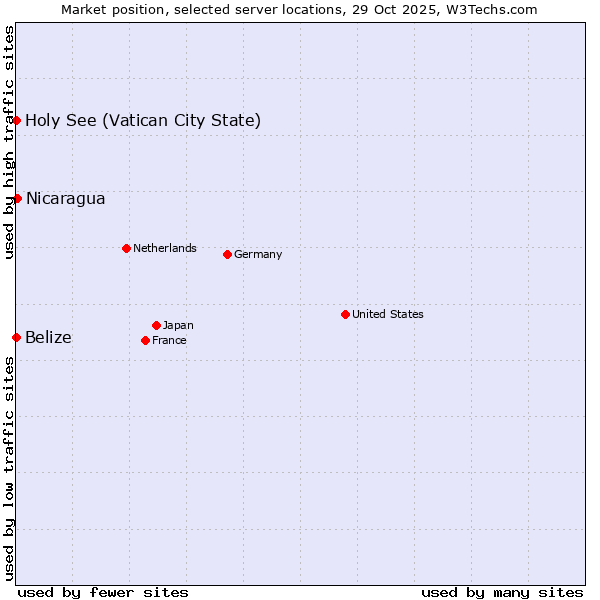This screenshot has width=600, height=600.
Task: Select the Germany red data point
Action: click(x=227, y=254)
